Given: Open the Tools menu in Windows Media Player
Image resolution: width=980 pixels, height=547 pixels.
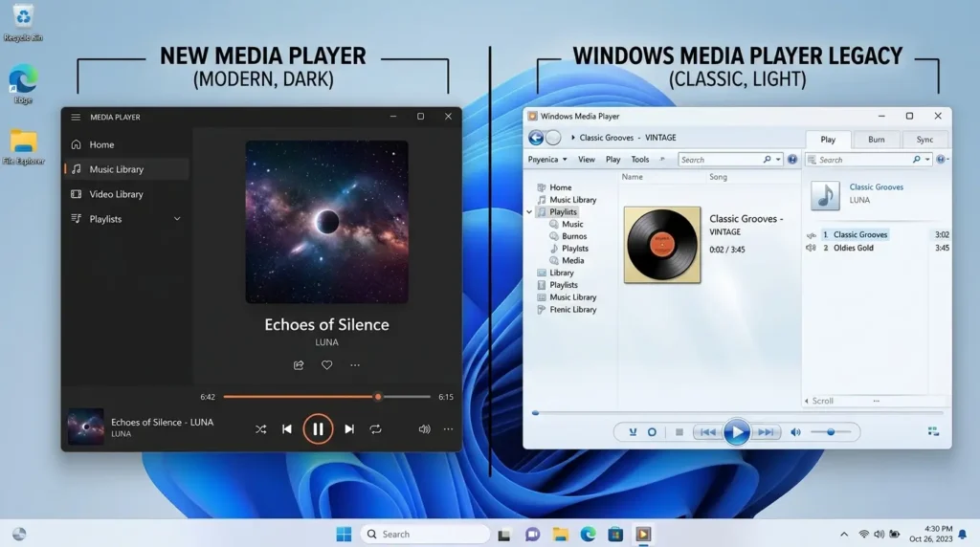Looking at the screenshot, I should (640, 160).
